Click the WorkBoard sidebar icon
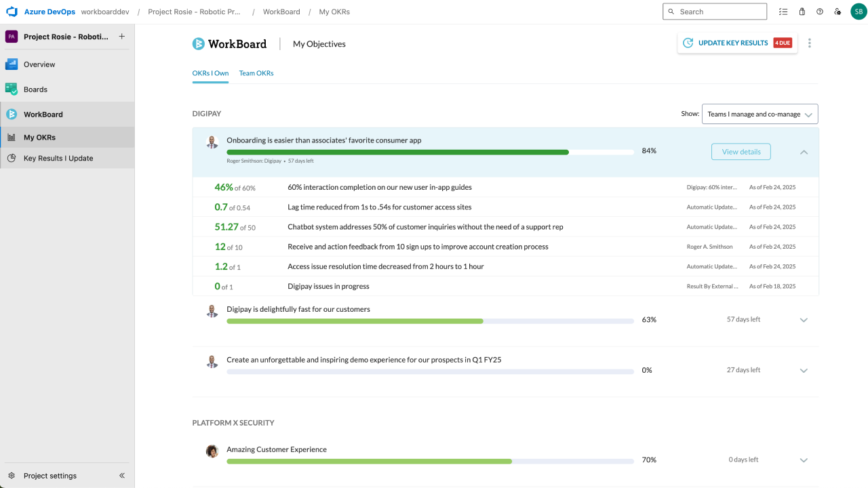868x488 pixels. (x=12, y=115)
